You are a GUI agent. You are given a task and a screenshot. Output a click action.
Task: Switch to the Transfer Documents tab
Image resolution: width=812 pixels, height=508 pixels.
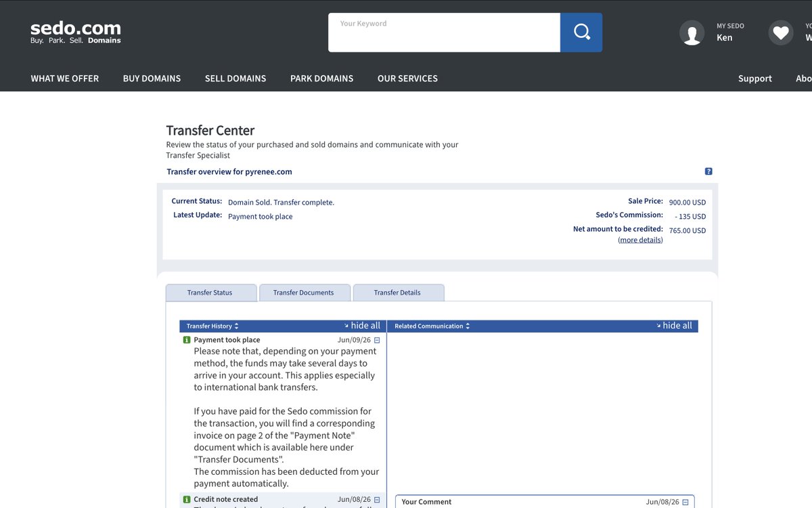(x=304, y=293)
